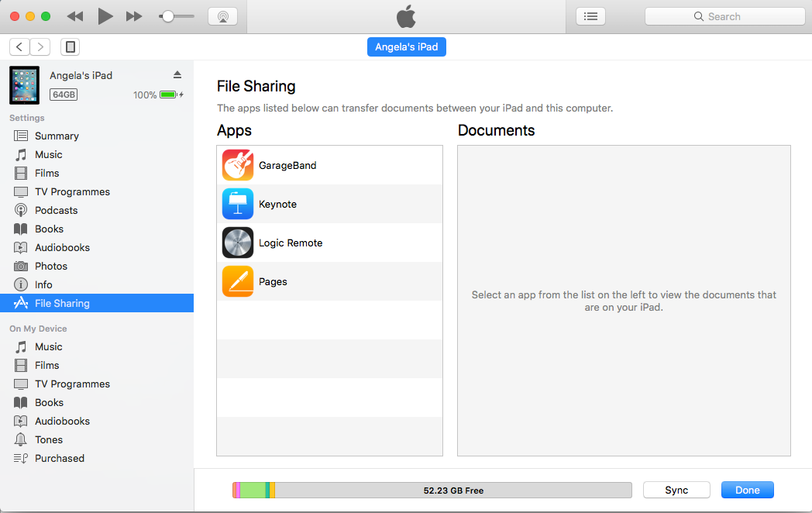Open TV Programmes under Settings
Screen dimensions: 812x513
(97, 191)
